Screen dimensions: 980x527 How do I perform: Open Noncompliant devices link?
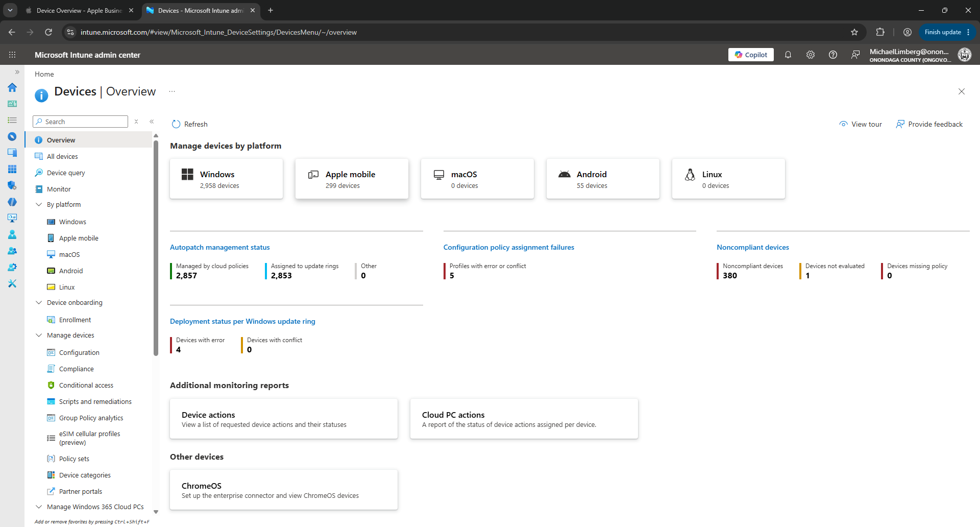pyautogui.click(x=753, y=247)
